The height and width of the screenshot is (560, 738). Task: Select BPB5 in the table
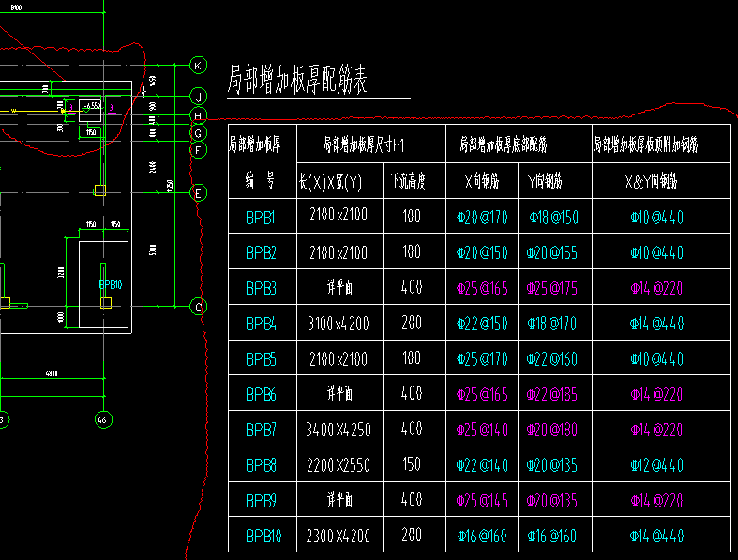261,360
